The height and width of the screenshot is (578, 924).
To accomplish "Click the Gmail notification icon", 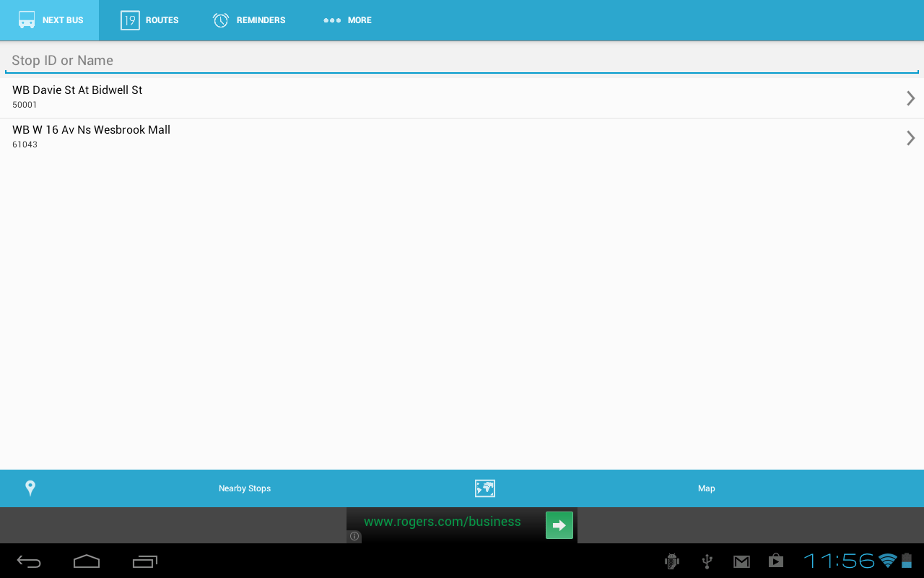I will tap(741, 561).
